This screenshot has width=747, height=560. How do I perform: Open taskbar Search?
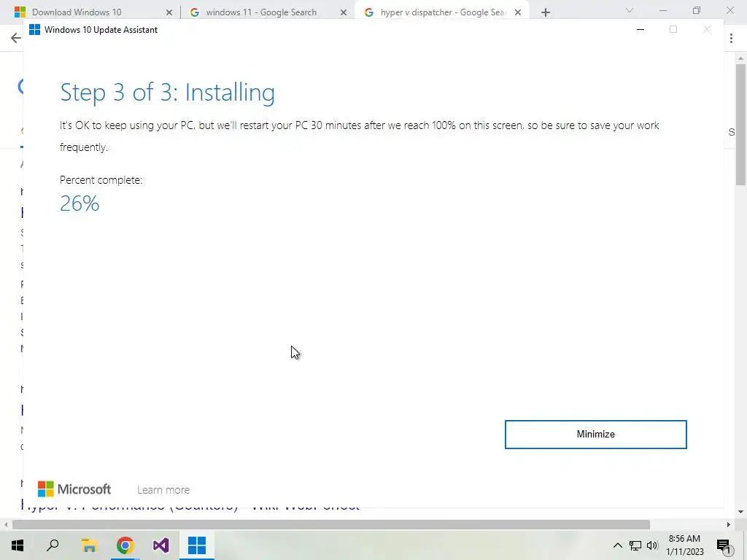[x=53, y=545]
